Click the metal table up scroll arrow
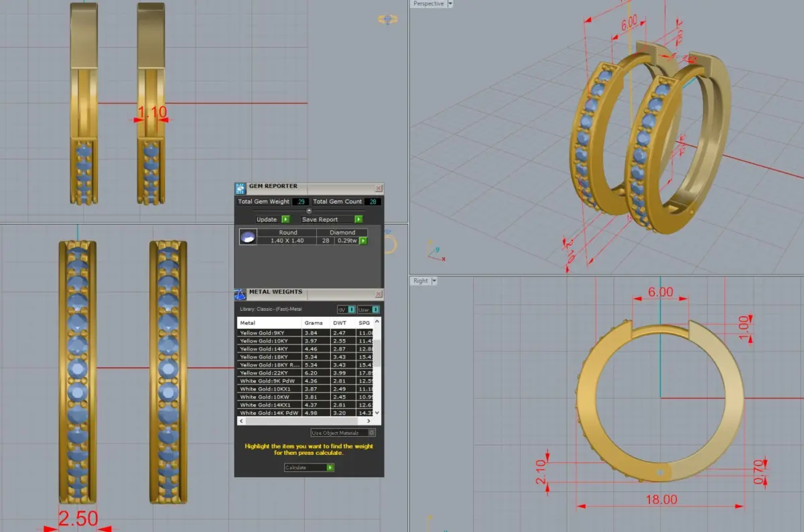 (377, 322)
